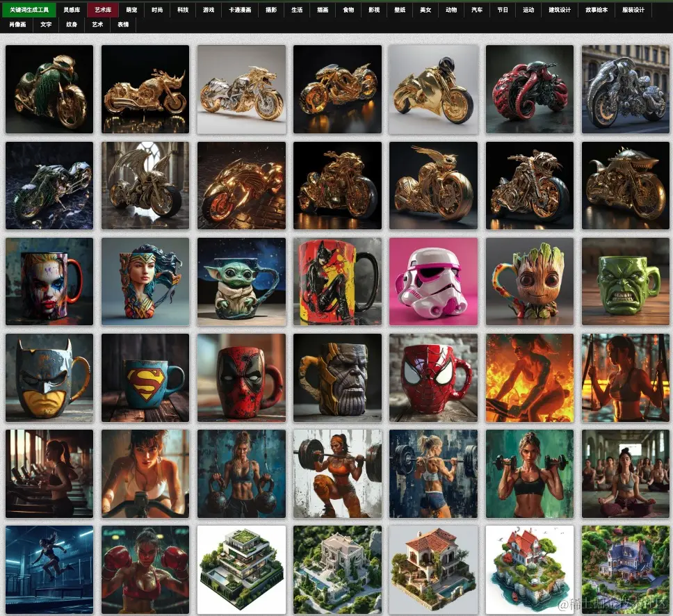The image size is (673, 616).
Task: Open the 时尚 category
Action: (x=157, y=10)
